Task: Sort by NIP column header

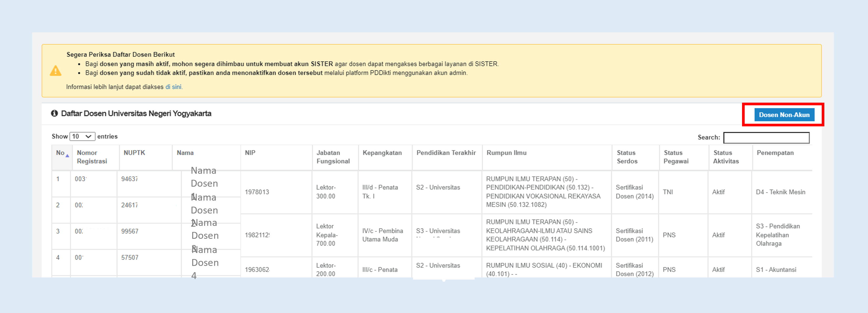Action: (x=276, y=157)
